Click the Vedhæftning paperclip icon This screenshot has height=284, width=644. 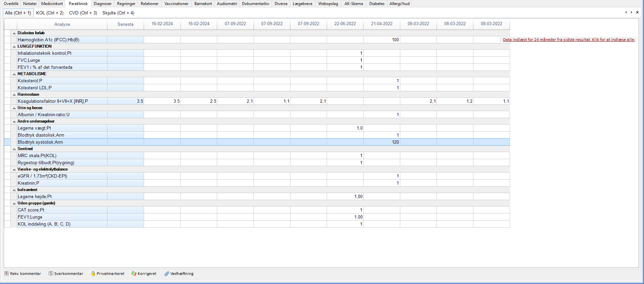pos(167,274)
